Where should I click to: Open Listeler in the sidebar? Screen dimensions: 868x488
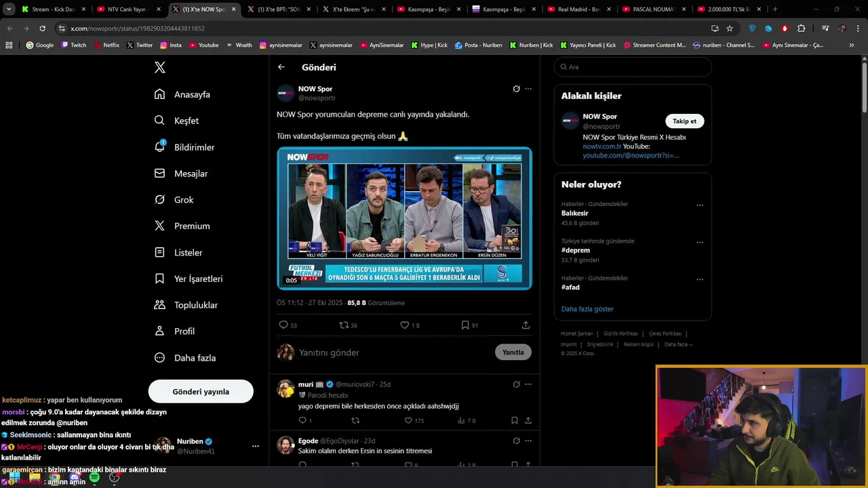[178, 252]
